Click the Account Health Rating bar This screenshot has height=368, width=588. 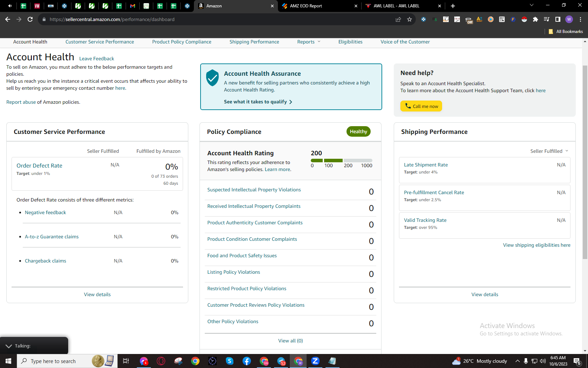coord(342,161)
